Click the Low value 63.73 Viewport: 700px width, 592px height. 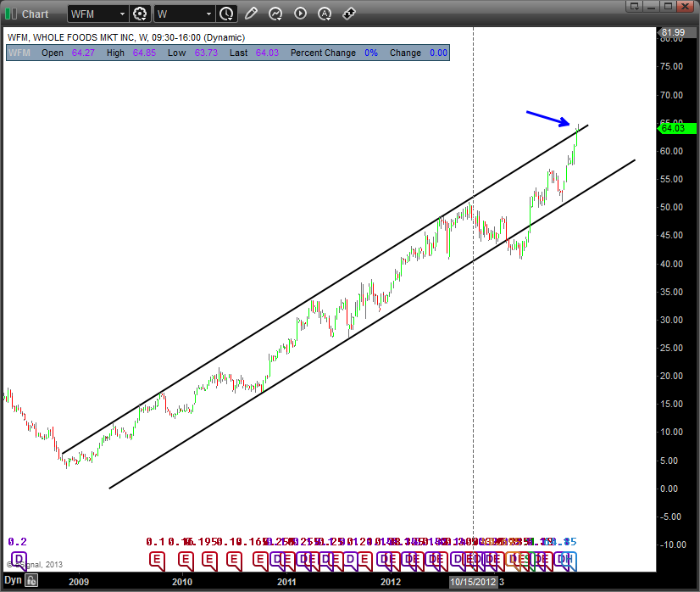[206, 53]
